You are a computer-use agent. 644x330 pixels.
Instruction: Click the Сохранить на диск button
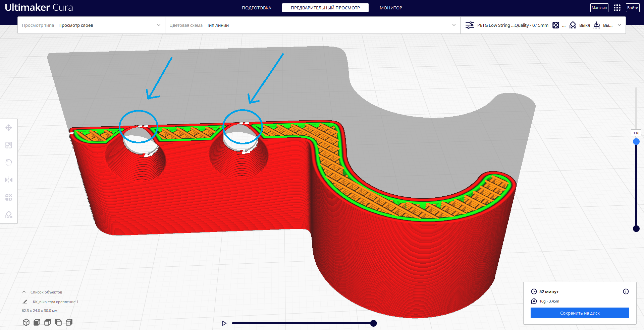tap(580, 313)
